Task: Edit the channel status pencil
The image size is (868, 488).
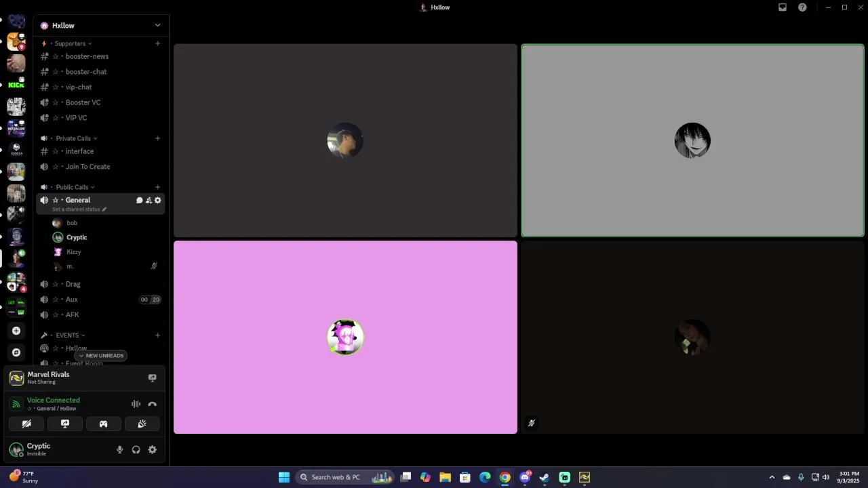Action: click(x=104, y=209)
